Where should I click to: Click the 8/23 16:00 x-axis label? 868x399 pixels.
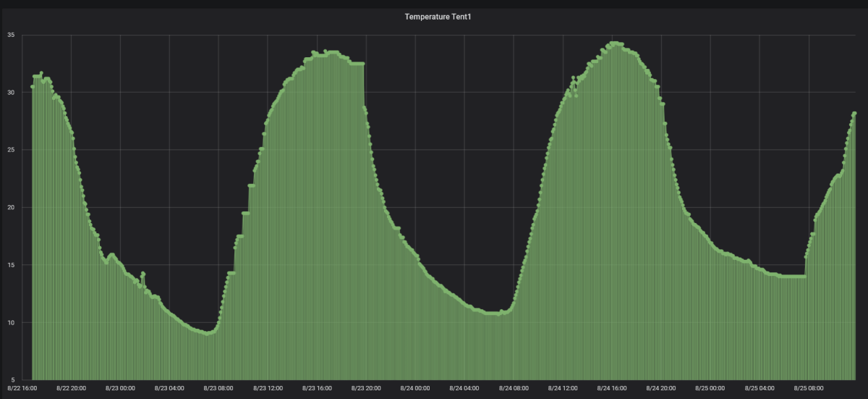[x=318, y=389]
